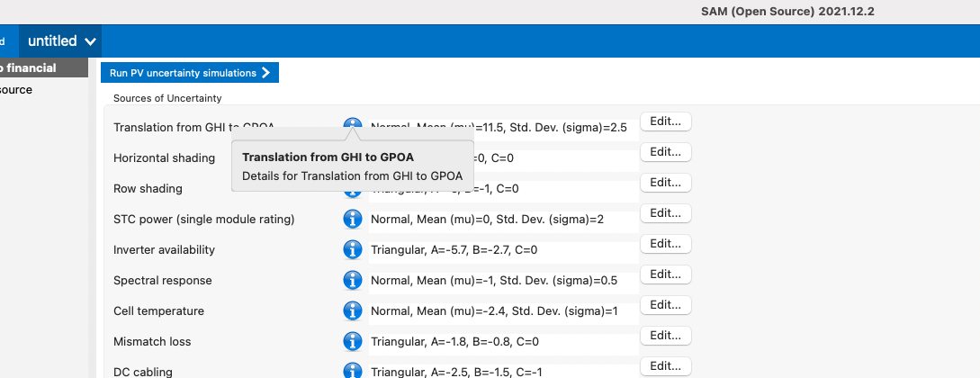Click the DC cabling label
This screenshot has width=980, height=378.
142,373
